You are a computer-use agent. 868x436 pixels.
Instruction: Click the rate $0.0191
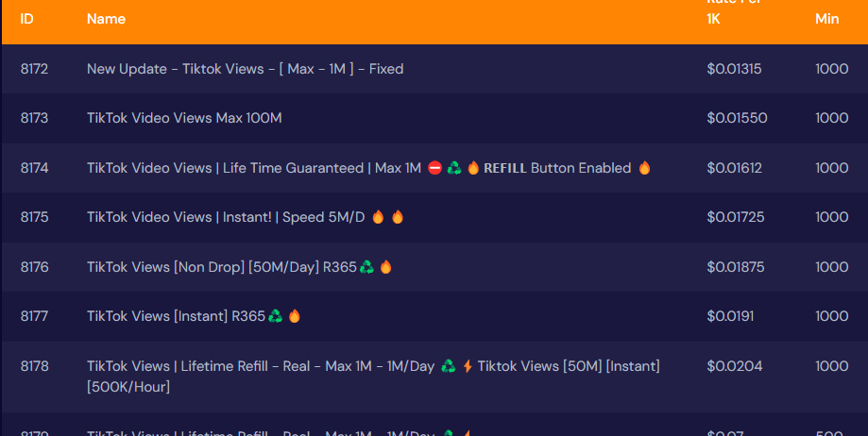730,316
